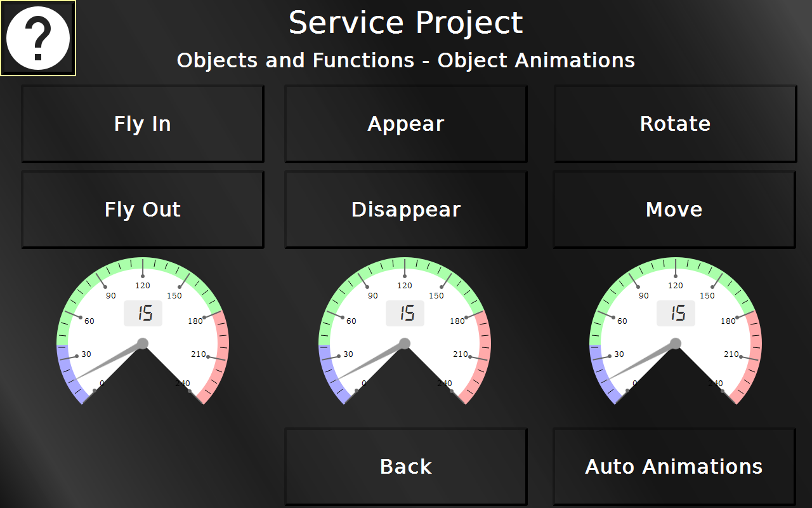Screen dimensions: 812x508
Task: Open Auto Animations
Action: [x=674, y=466]
